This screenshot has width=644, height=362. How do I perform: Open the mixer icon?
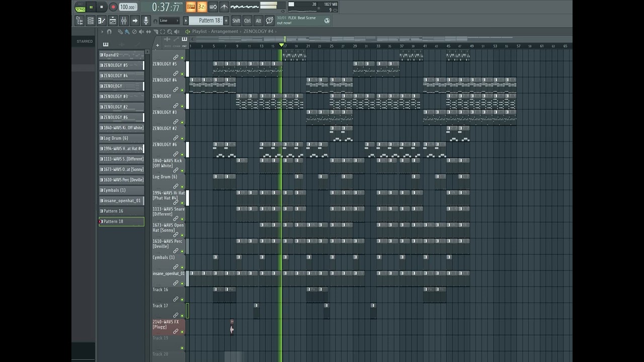[x=124, y=21]
